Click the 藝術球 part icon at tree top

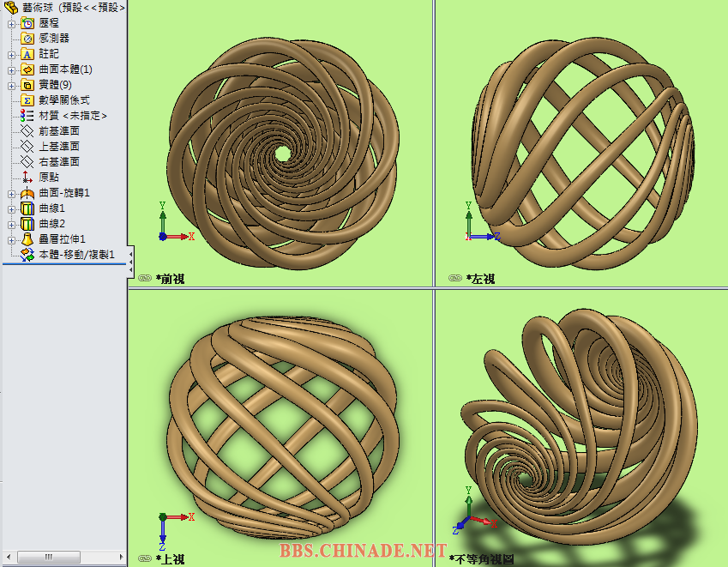tap(11, 7)
